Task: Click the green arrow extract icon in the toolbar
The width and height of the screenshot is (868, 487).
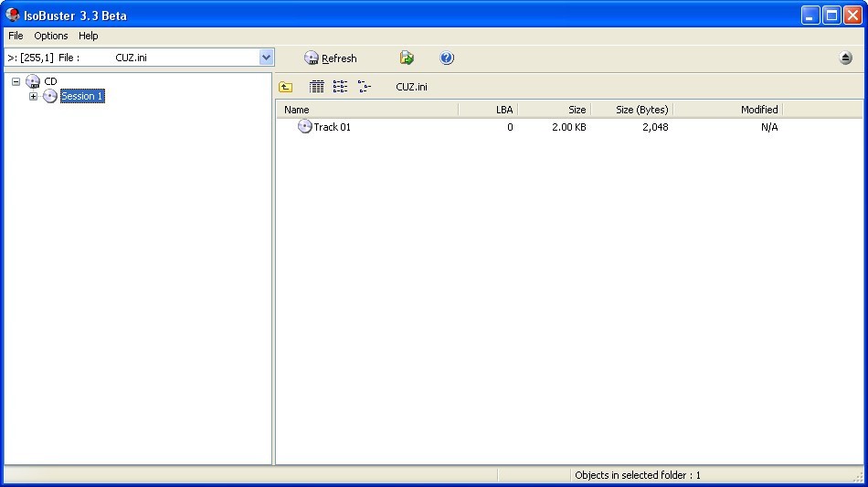Action: pos(407,58)
